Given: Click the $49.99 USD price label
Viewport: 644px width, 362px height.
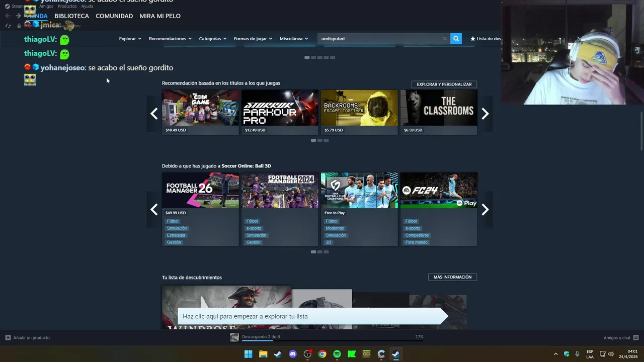Looking at the screenshot, I should tap(176, 213).
